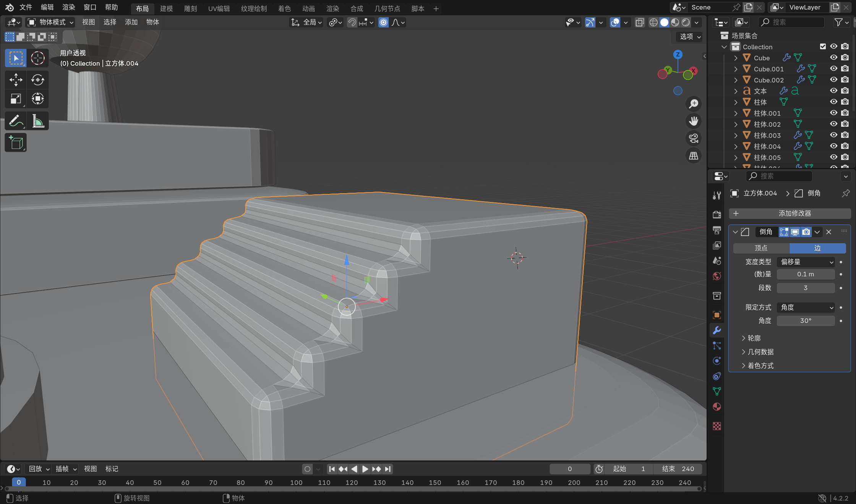Switch to orthographic grid view icon
The image size is (856, 504).
coord(693,156)
